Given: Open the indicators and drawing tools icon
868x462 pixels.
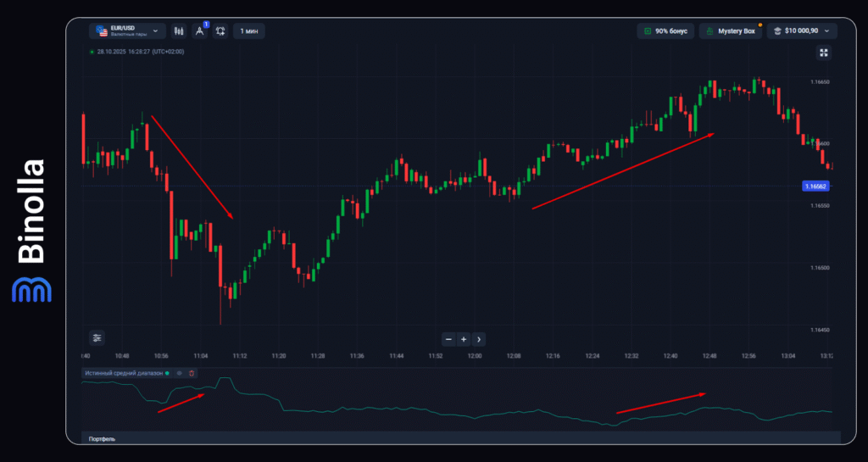Looking at the screenshot, I should (199, 31).
